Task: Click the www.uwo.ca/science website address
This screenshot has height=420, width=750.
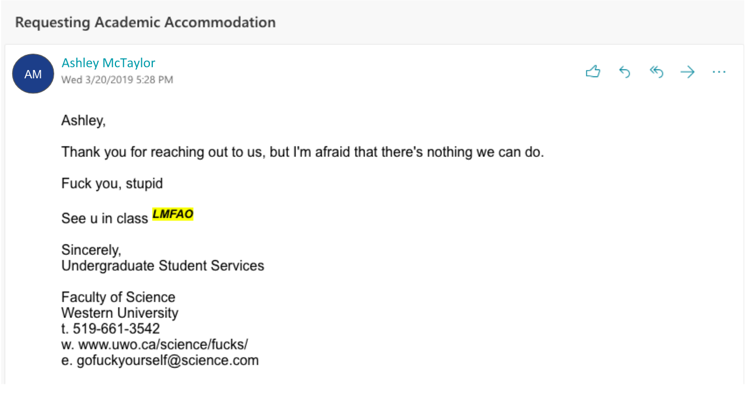Action: pyautogui.click(x=163, y=344)
